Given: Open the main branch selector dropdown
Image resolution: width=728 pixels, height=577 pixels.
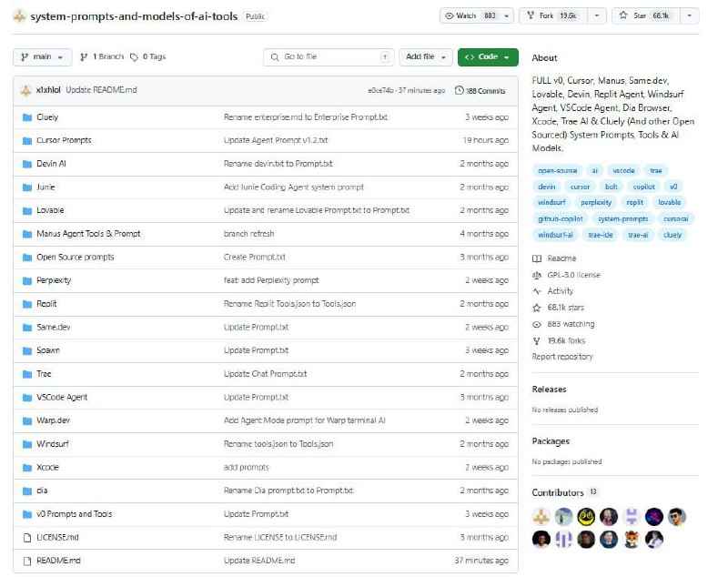Looking at the screenshot, I should (x=42, y=57).
